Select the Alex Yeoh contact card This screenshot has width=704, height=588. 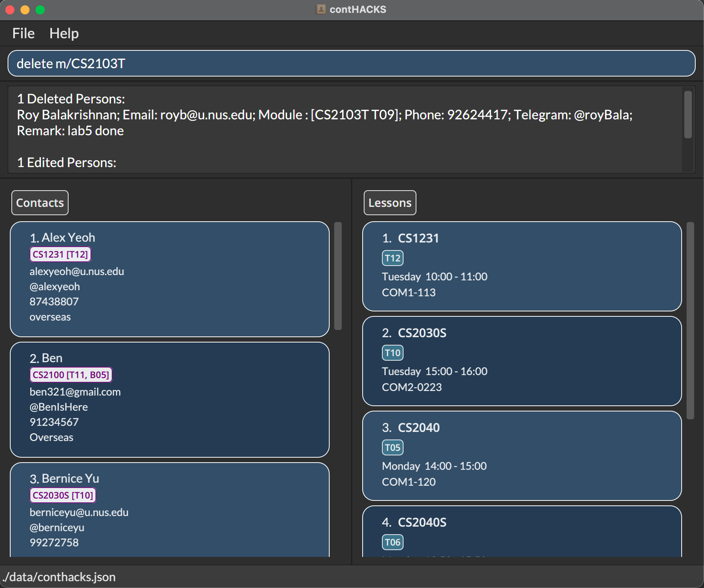point(169,279)
